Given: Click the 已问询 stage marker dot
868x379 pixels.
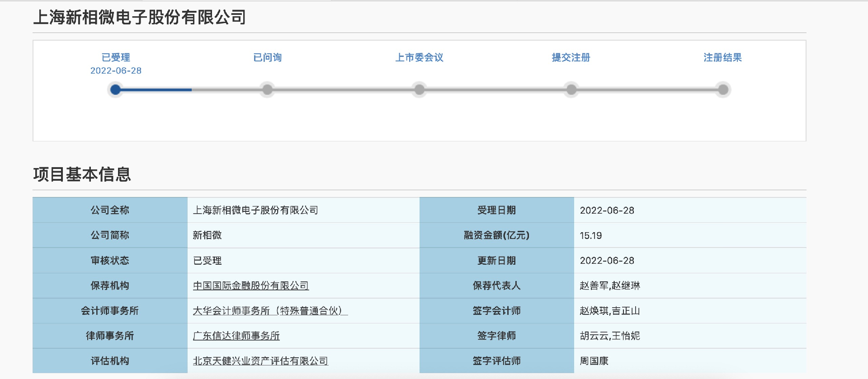Looking at the screenshot, I should tap(268, 89).
